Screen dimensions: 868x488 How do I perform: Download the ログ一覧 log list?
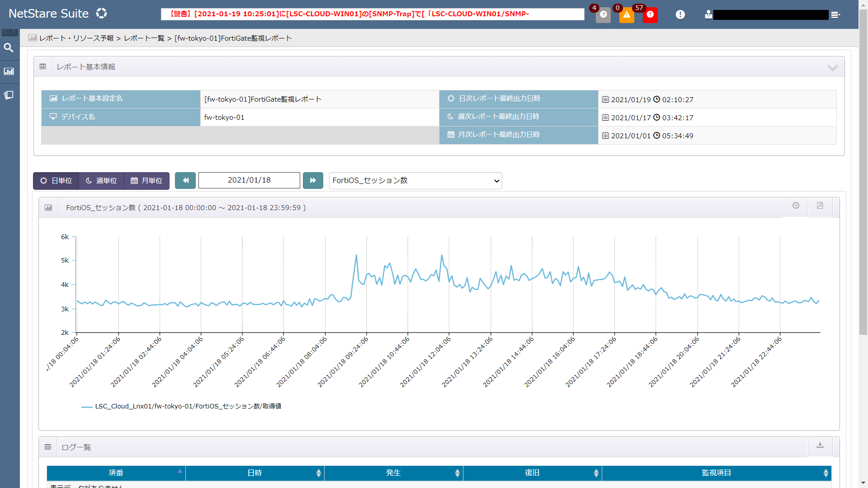[820, 446]
